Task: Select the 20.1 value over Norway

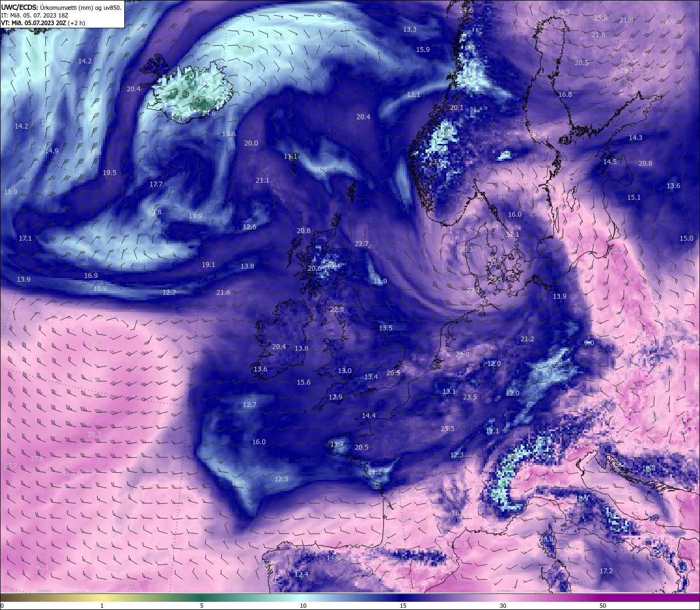Action: point(457,107)
